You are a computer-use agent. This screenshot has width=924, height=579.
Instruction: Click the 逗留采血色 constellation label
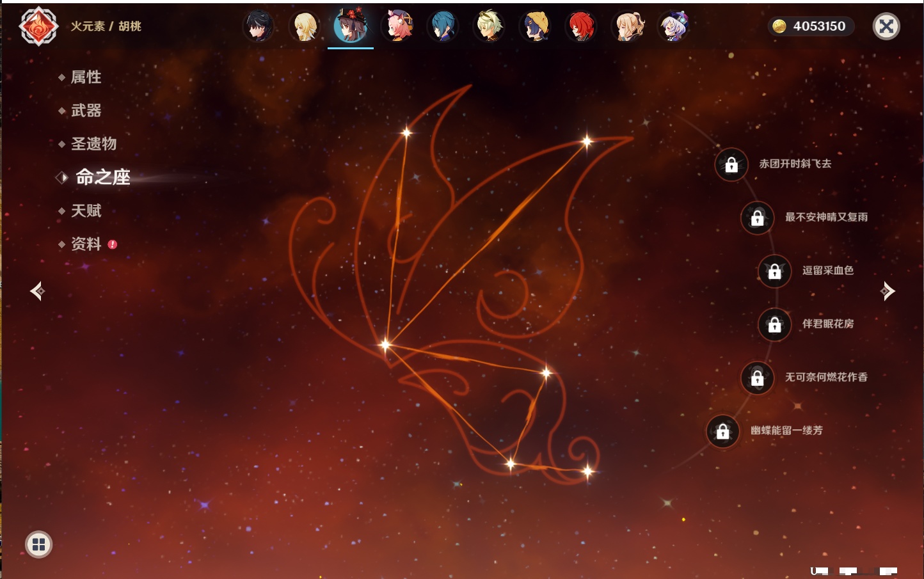[828, 270]
